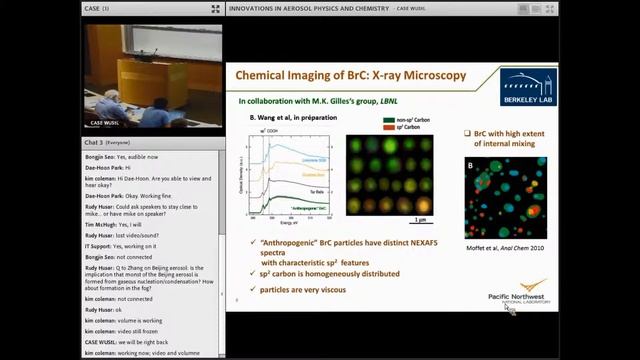Click 'sp2 carbon is homogeneously distributed' line

pos(329,274)
